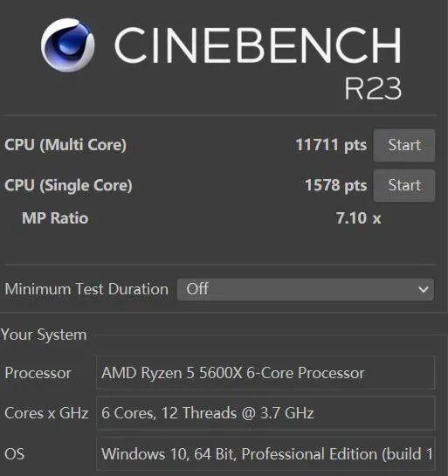Screen dimensions: 448x476
Task: Click the OS information field
Action: pos(265,454)
